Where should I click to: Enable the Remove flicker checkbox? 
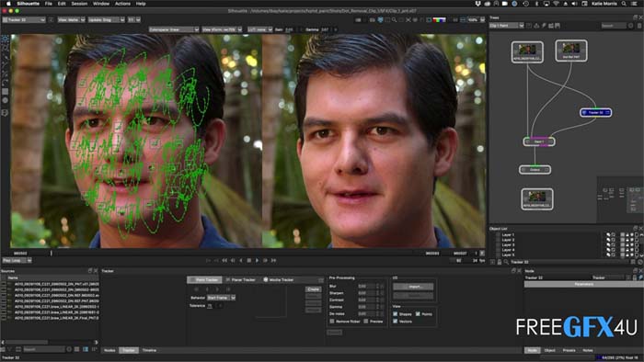coord(332,322)
